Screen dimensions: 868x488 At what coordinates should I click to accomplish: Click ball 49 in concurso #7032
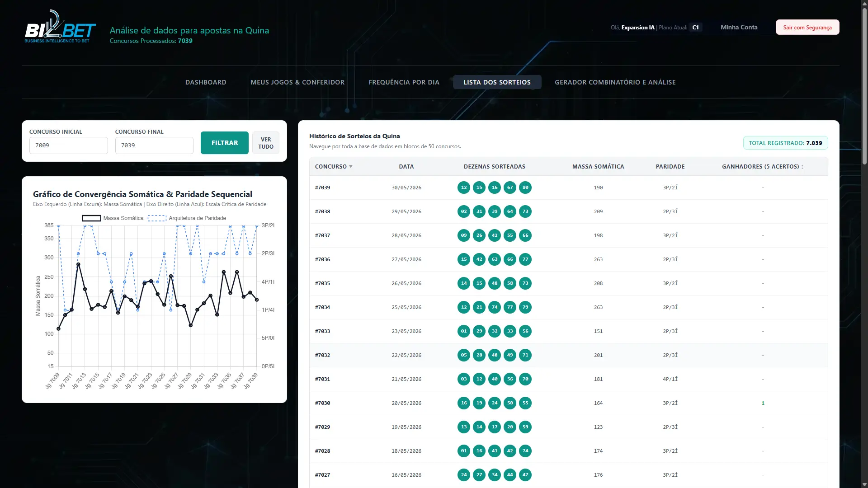pos(510,355)
